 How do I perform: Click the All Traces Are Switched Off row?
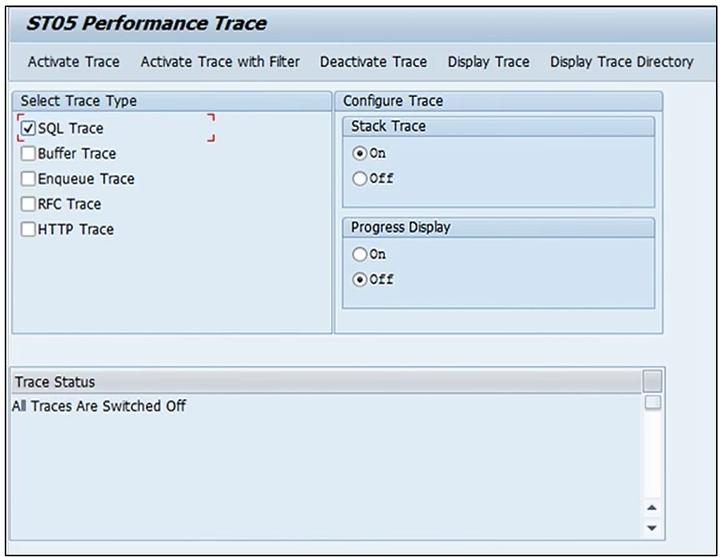[99, 406]
